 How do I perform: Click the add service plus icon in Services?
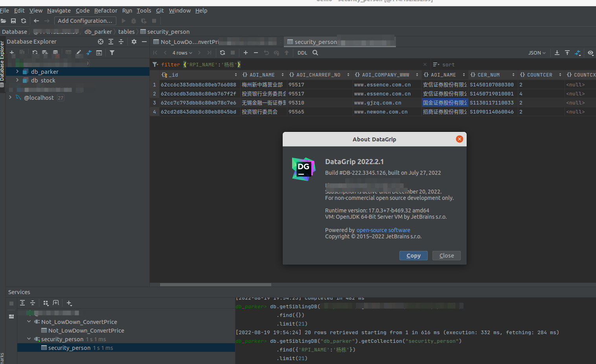pos(69,303)
